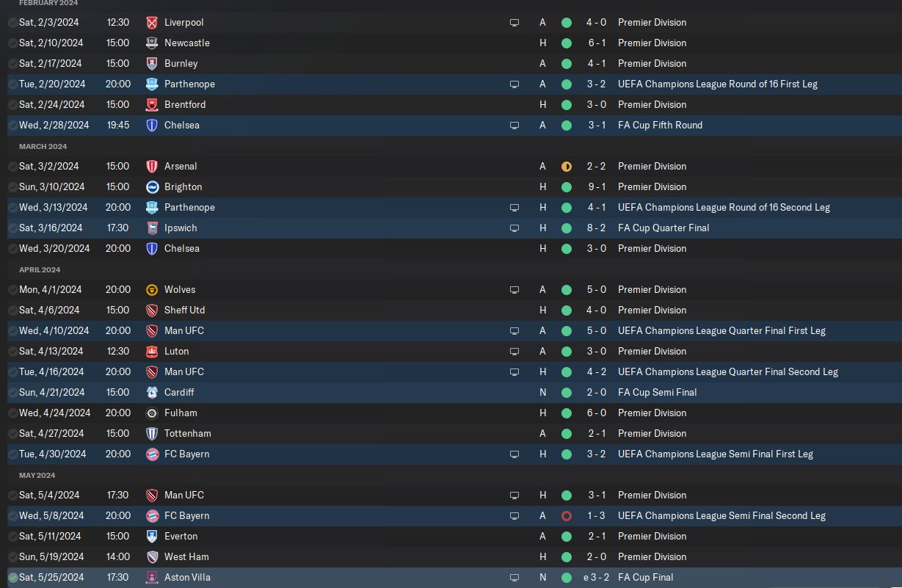Click the TV icon on the FA Cup Final row
Image resolution: width=902 pixels, height=588 pixels.
tap(514, 578)
